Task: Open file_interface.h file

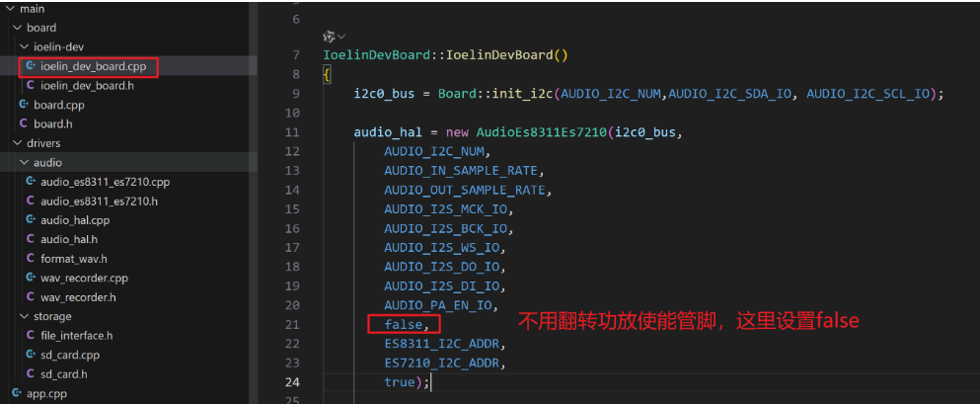Action: tap(76, 336)
